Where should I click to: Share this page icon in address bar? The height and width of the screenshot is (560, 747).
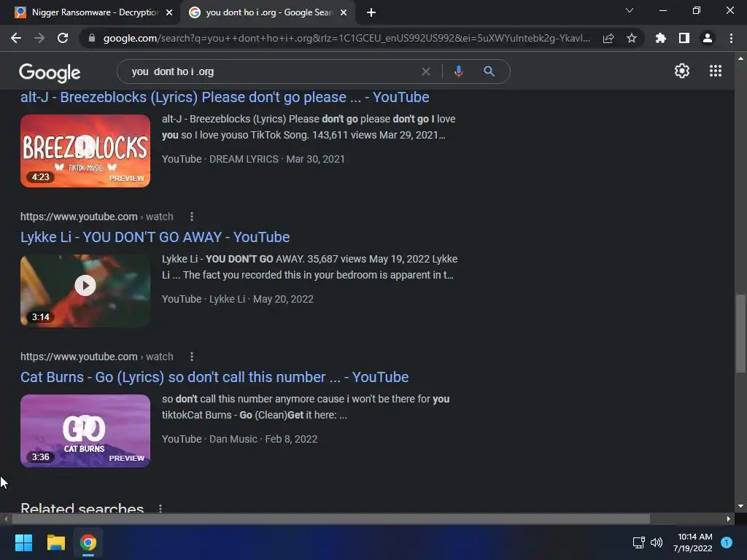608,38
